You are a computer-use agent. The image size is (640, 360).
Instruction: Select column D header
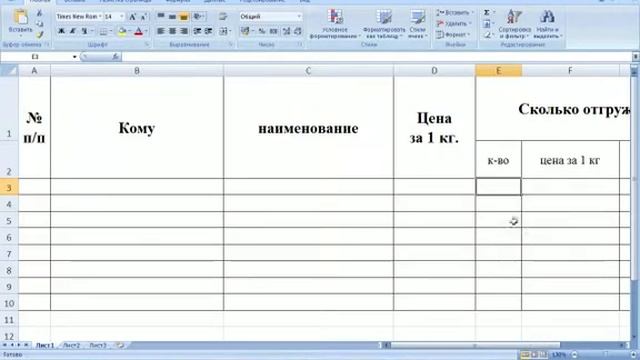tap(434, 71)
